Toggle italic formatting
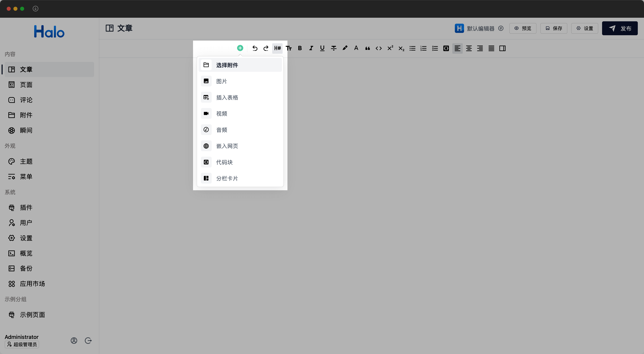This screenshot has height=354, width=644. (311, 48)
